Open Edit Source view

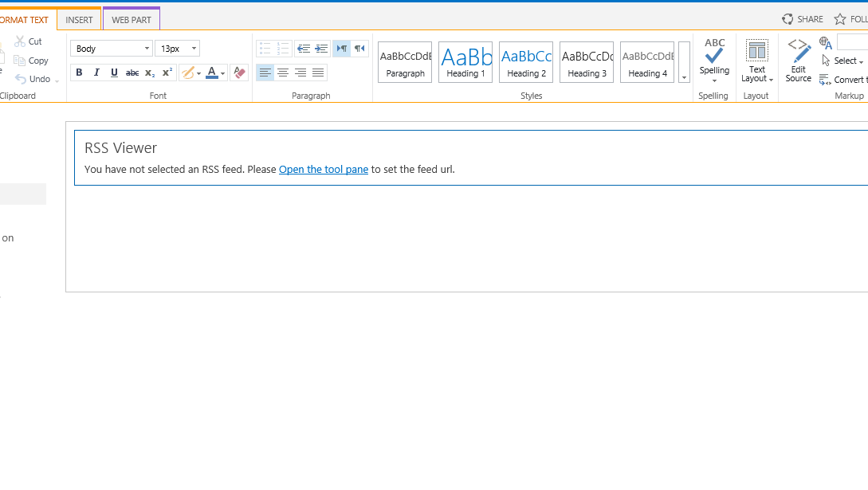tap(798, 60)
